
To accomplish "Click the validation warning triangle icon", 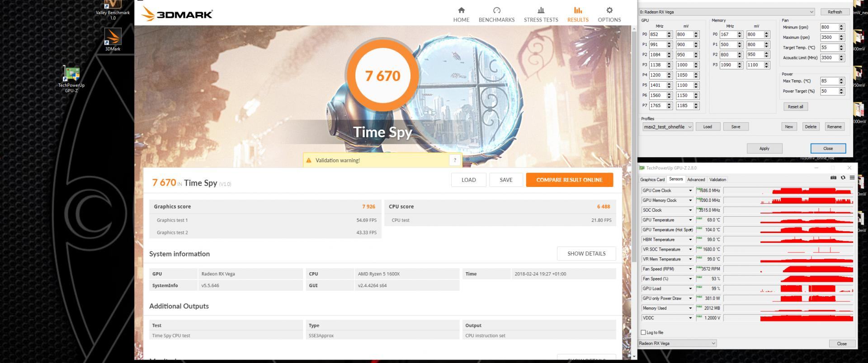I will coord(309,160).
